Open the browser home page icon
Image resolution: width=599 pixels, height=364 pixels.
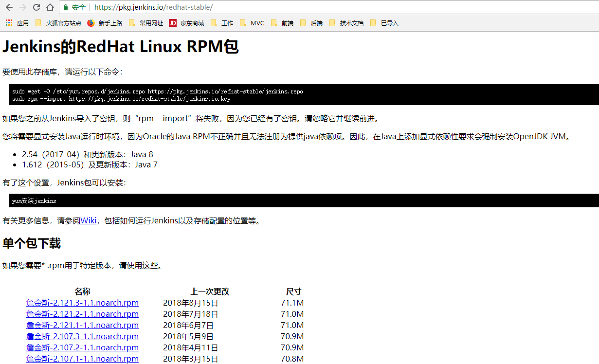pos(50,7)
